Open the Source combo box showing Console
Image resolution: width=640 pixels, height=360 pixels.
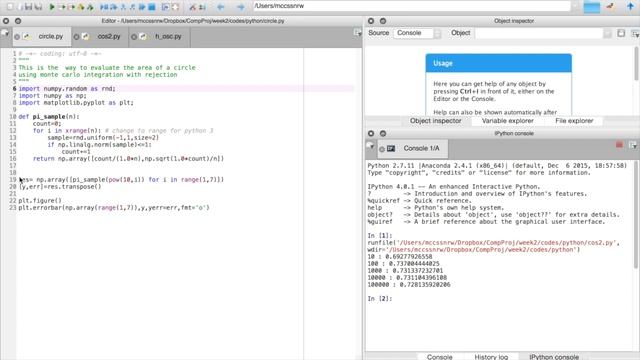coord(417,33)
